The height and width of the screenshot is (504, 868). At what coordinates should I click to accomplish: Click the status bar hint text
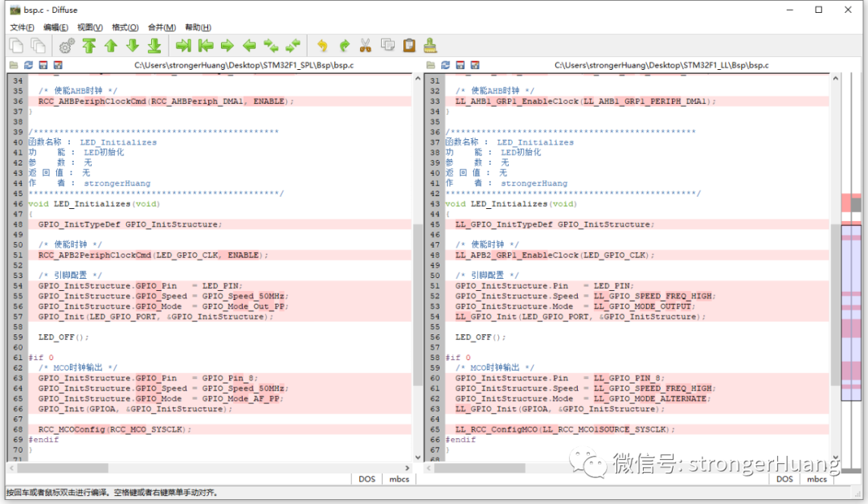click(113, 493)
